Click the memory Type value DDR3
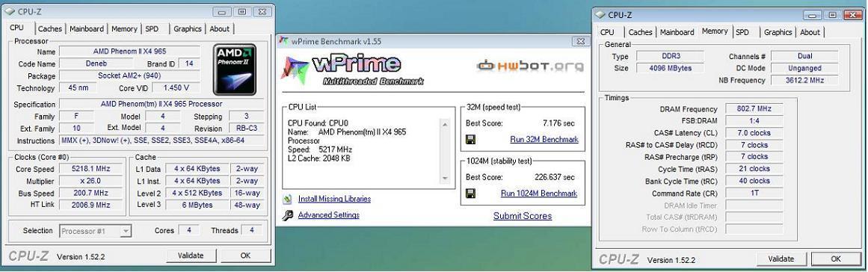Viewport: 868px width, 272px height. pos(669,56)
